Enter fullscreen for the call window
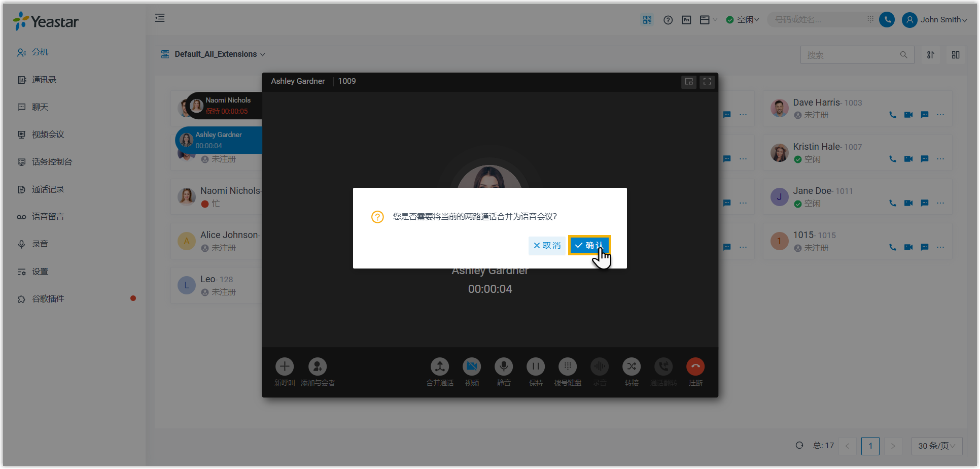 coord(707,82)
